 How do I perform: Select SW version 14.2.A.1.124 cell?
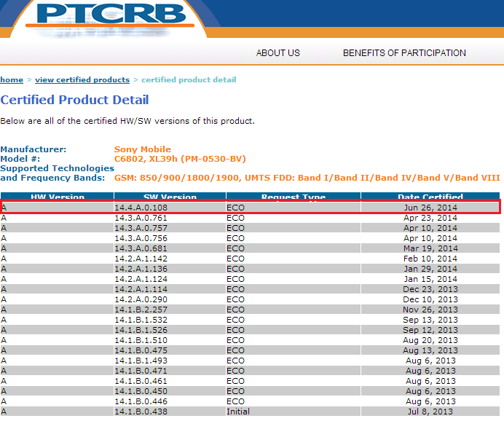(170, 279)
